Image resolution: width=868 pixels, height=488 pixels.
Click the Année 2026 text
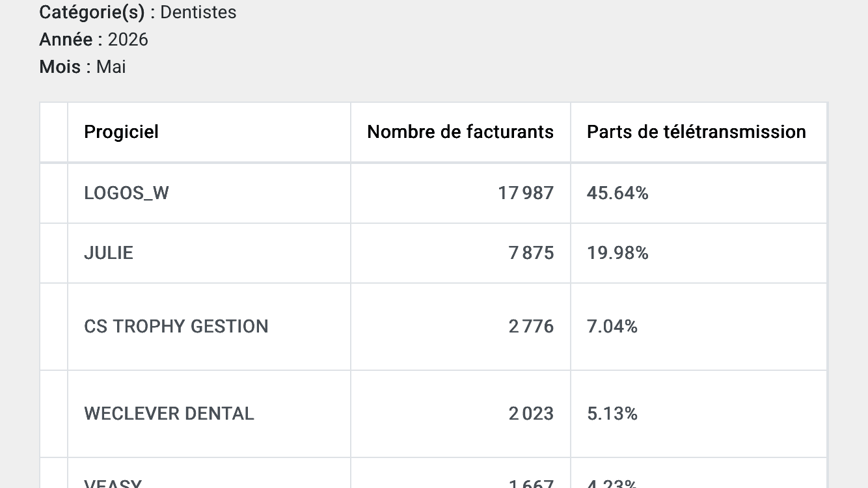[94, 40]
